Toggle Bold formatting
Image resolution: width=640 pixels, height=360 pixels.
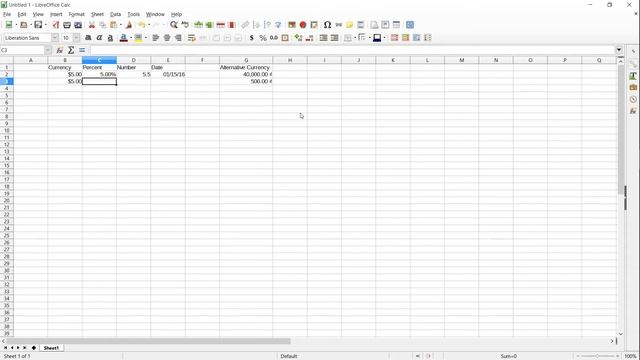(88, 38)
